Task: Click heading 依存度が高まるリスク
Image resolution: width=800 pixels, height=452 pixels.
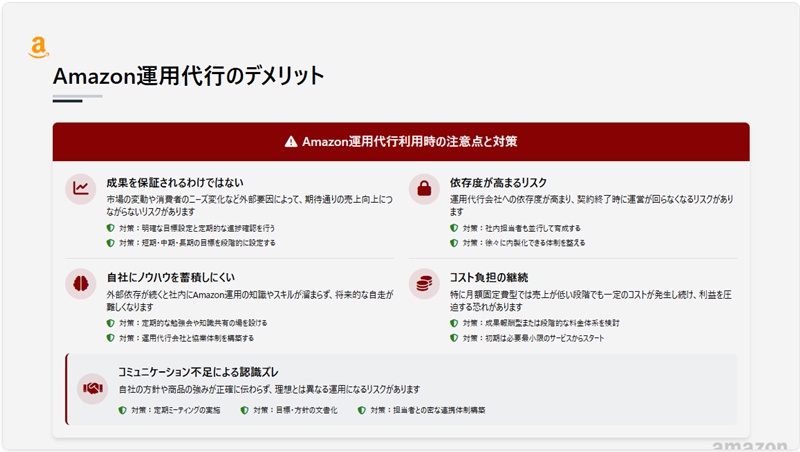Action: [x=498, y=182]
